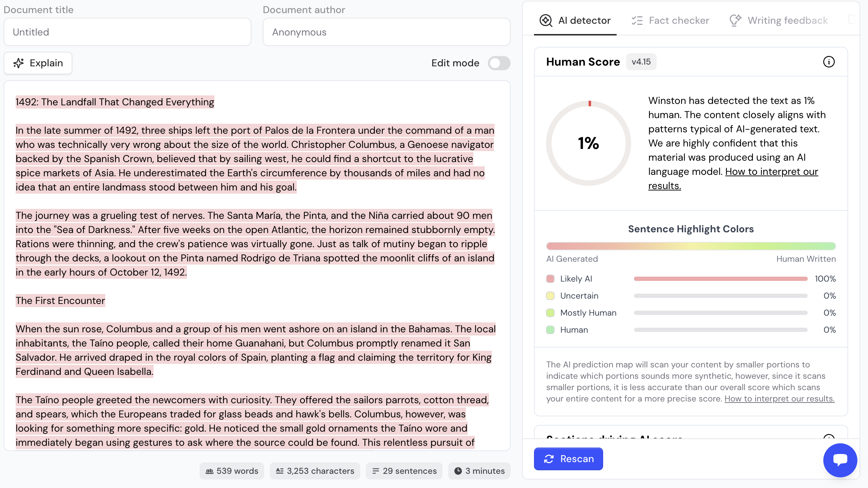Toggle Edit mode switch on
This screenshot has width=868, height=488.
click(x=499, y=63)
